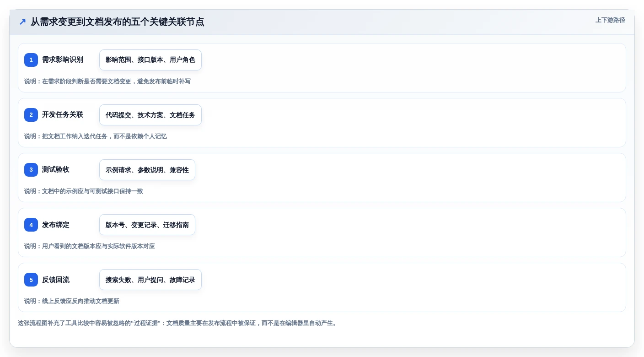Viewport: 644px width, 357px height.
Task: Select the 开发任务关联 step title
Action: [x=63, y=115]
